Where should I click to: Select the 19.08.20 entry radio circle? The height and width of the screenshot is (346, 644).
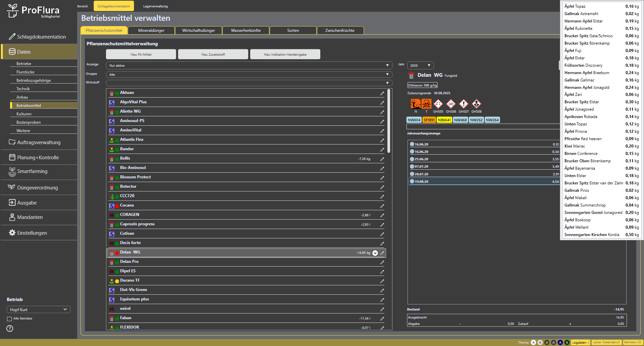412,181
